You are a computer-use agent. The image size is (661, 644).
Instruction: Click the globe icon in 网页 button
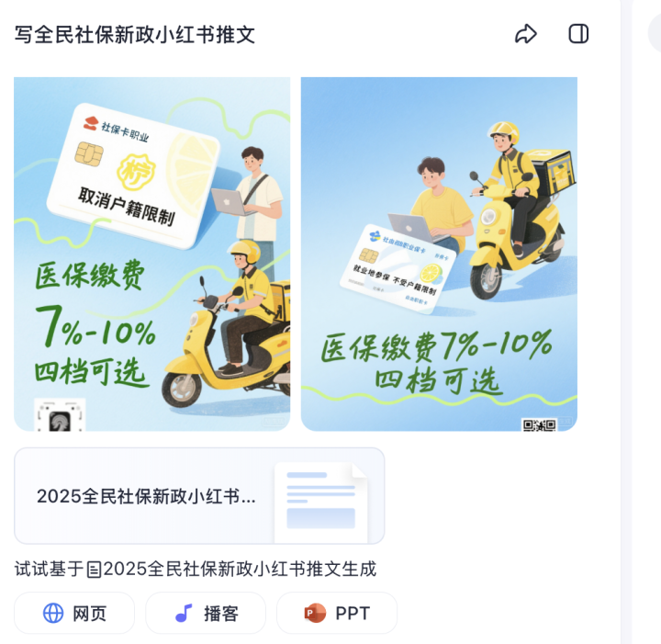pos(53,613)
